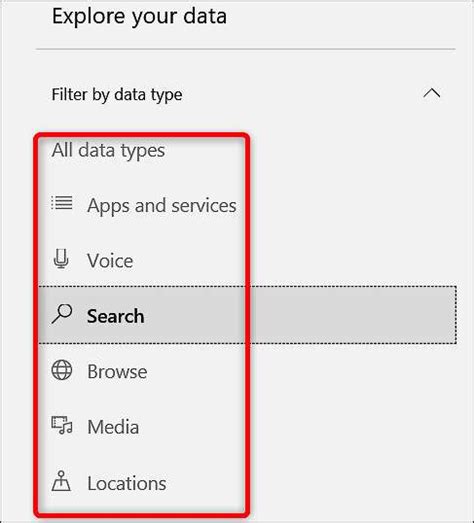
Task: Click the divider line under Explore your data
Action: pyautogui.click(x=246, y=49)
